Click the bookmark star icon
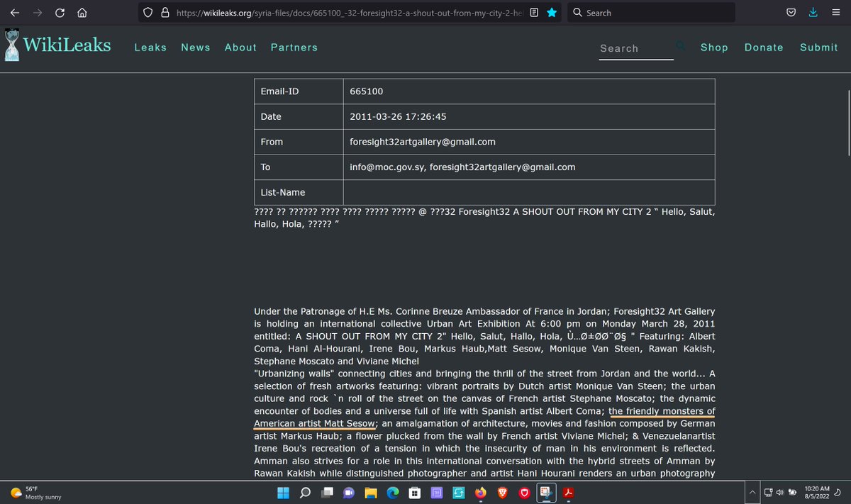The image size is (851, 504). click(552, 12)
